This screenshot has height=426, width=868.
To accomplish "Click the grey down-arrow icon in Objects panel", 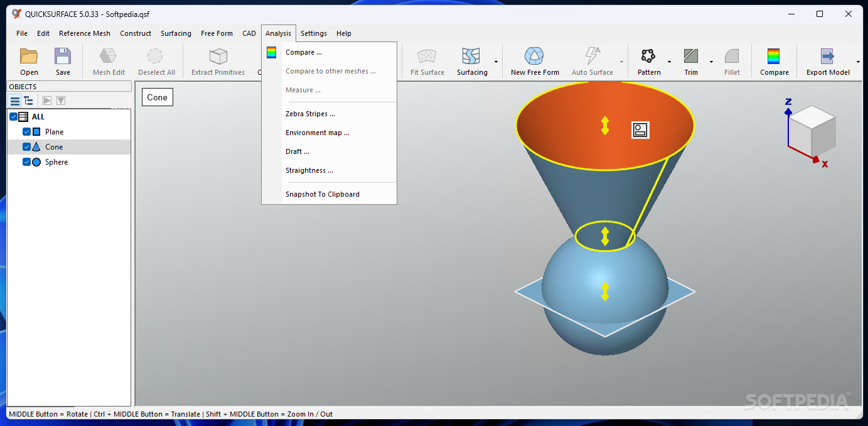I will point(61,101).
